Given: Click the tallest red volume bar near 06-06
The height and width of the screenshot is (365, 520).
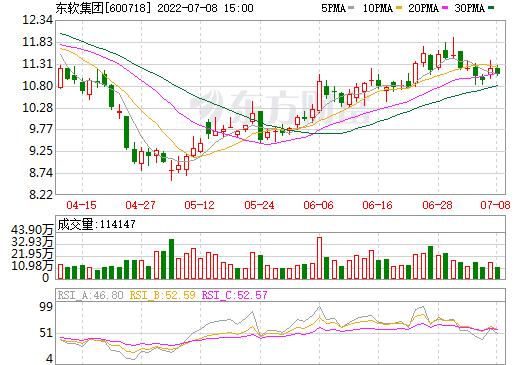Looking at the screenshot, I should coord(319,258).
